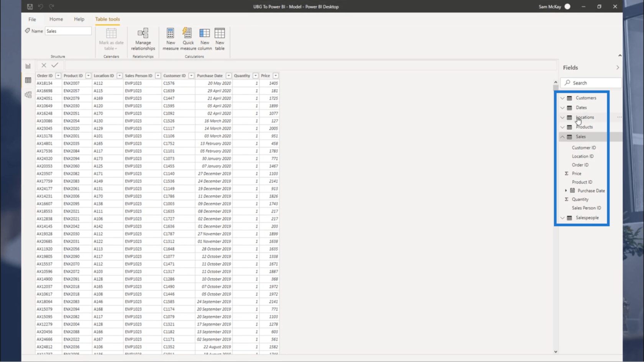Commit formula with checkmark icon
Image resolution: width=644 pixels, height=362 pixels.
point(55,66)
